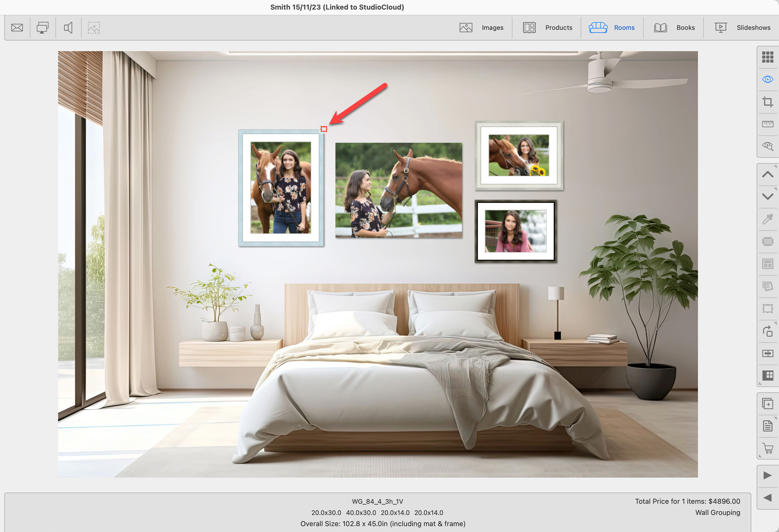Show the thumbnail grid view
This screenshot has width=779, height=532.
pyautogui.click(x=767, y=57)
